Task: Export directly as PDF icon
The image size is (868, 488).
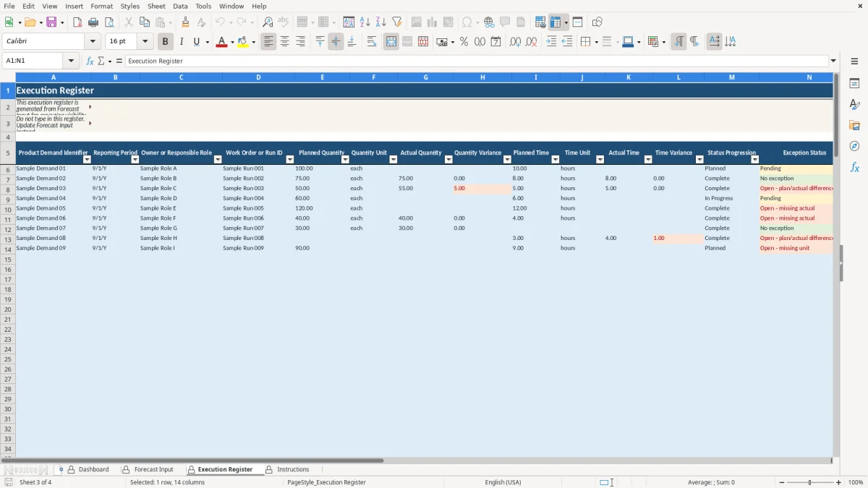Action: point(77,22)
